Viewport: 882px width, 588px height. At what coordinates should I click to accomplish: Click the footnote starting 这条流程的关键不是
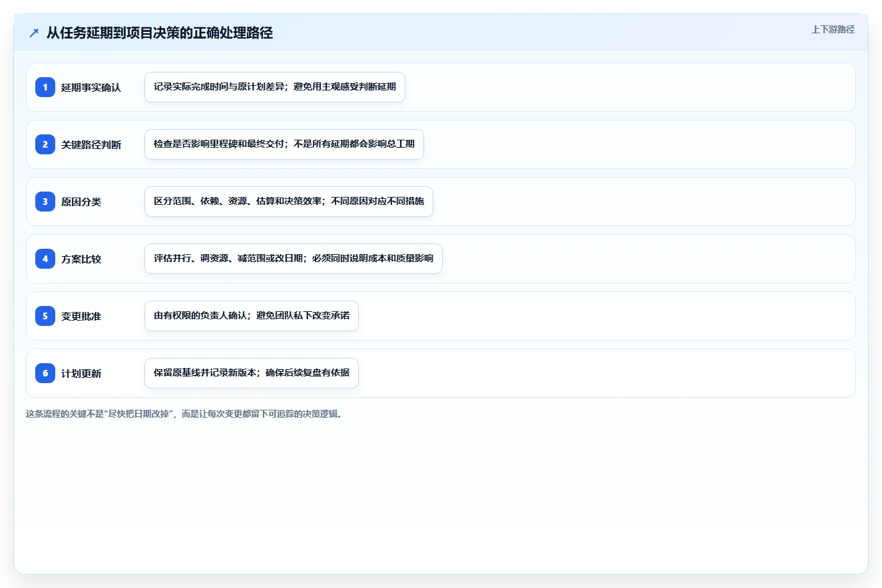pyautogui.click(x=185, y=414)
